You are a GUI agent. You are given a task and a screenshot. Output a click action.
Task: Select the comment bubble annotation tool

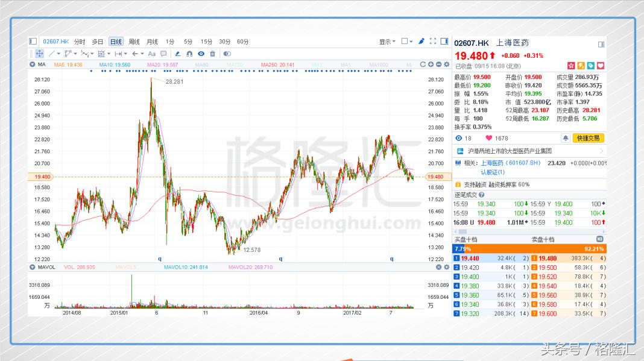[x=163, y=54]
